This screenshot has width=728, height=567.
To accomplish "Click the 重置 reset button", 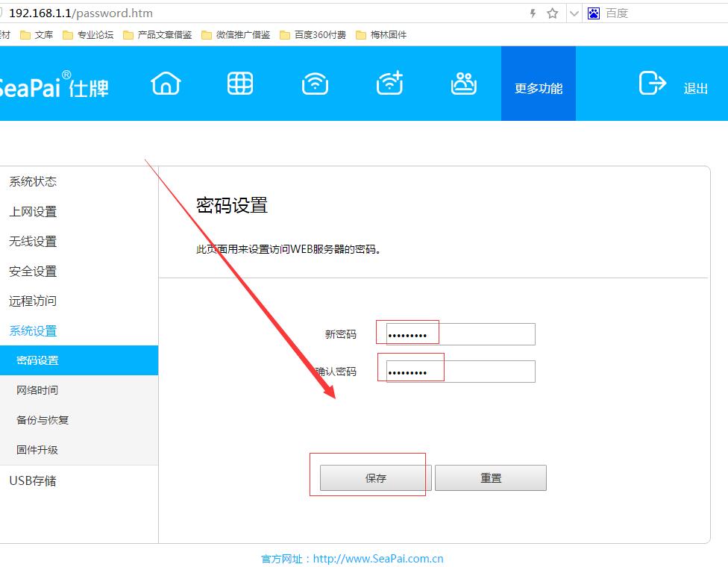I will 491,477.
